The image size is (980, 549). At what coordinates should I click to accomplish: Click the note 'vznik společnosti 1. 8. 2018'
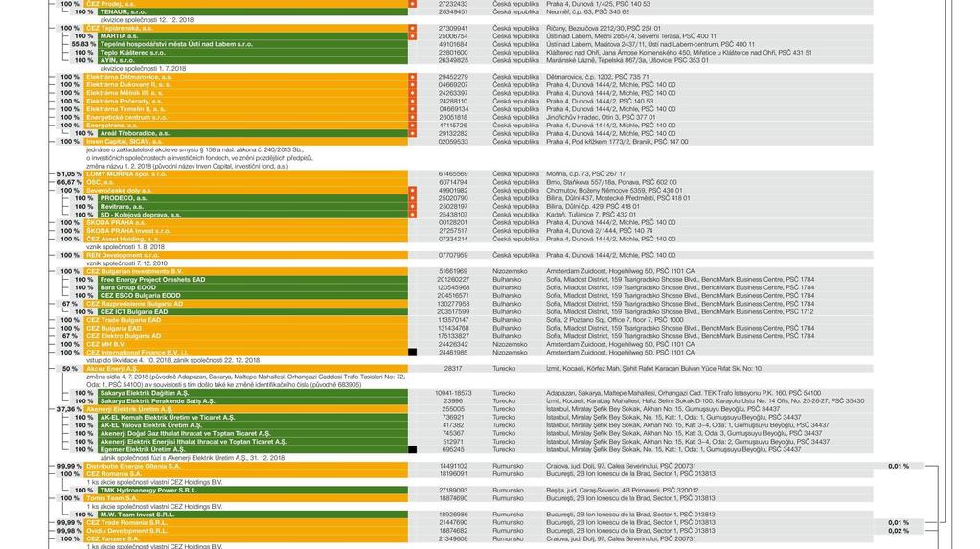pyautogui.click(x=125, y=247)
